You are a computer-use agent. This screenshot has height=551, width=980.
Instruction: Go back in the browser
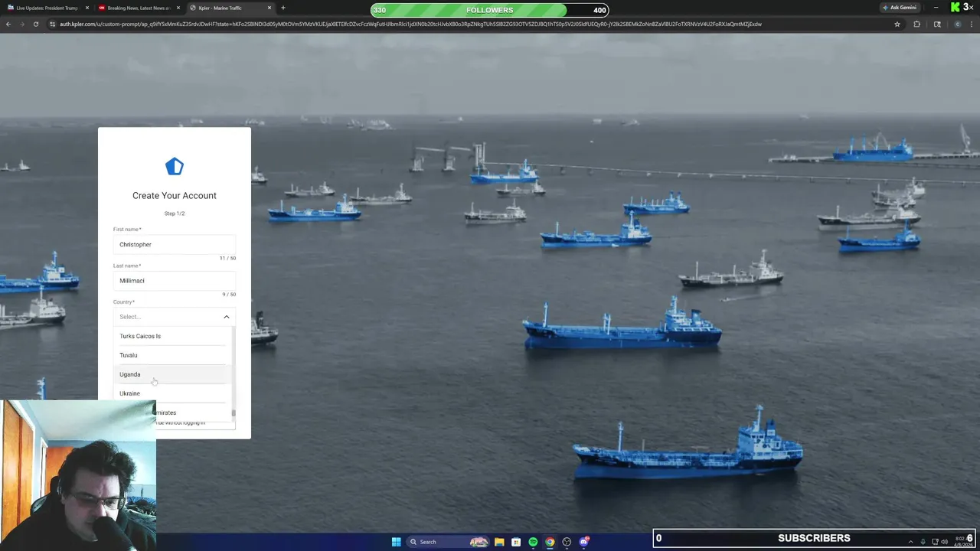(x=8, y=24)
